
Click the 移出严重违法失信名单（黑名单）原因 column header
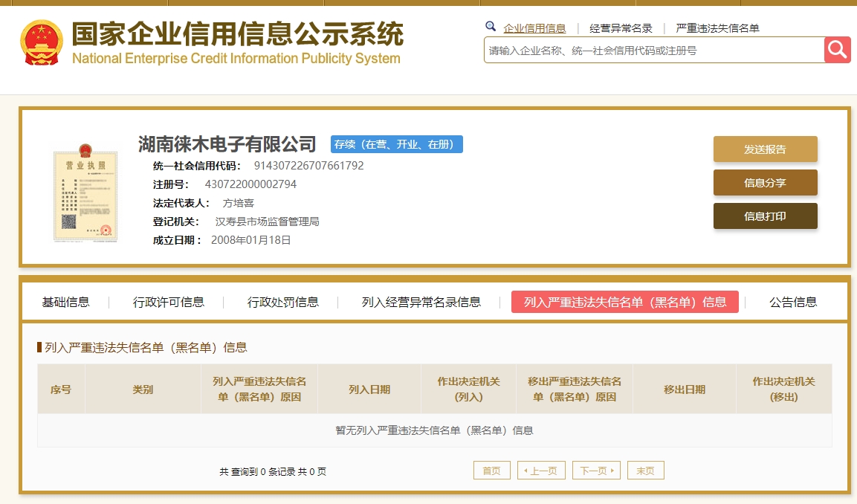click(x=575, y=390)
